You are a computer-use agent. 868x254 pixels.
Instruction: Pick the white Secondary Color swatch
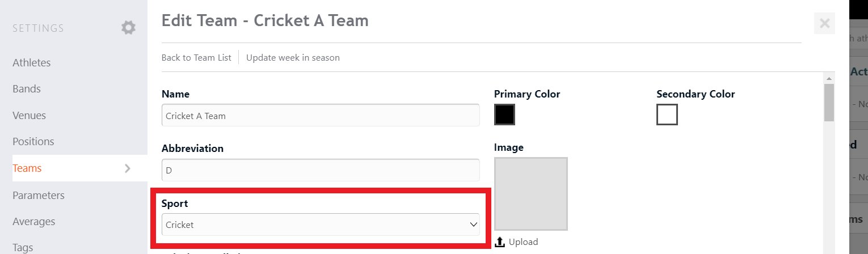tap(667, 115)
